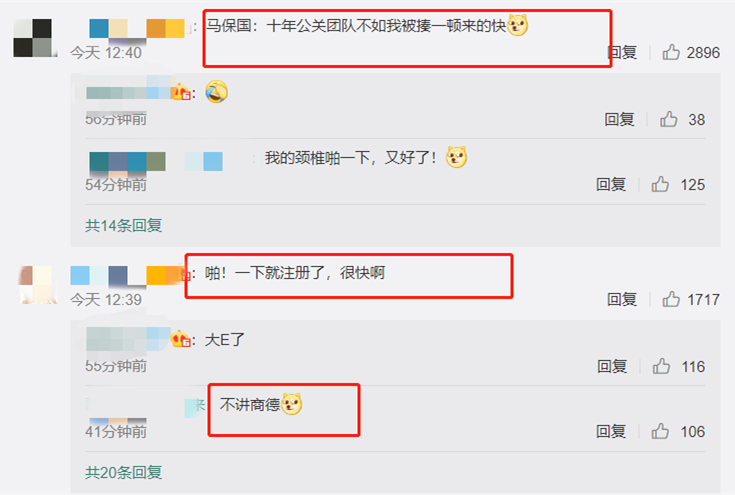Like the '大E了' reply with 116 likes
This screenshot has height=495, width=735.
click(661, 366)
